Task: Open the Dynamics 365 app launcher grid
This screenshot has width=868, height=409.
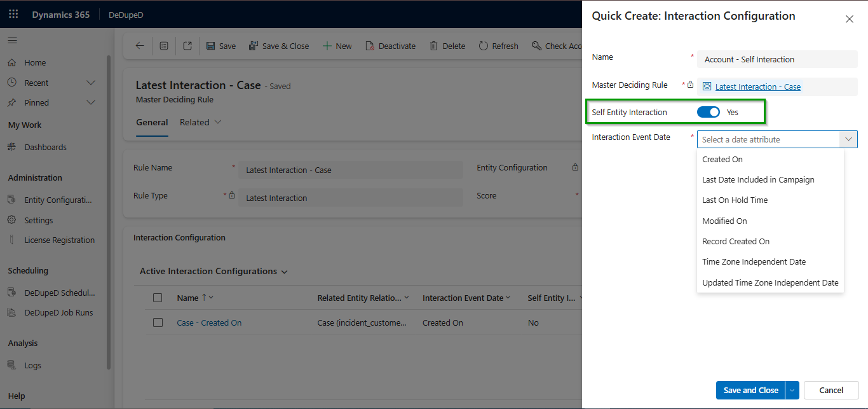Action: click(13, 14)
